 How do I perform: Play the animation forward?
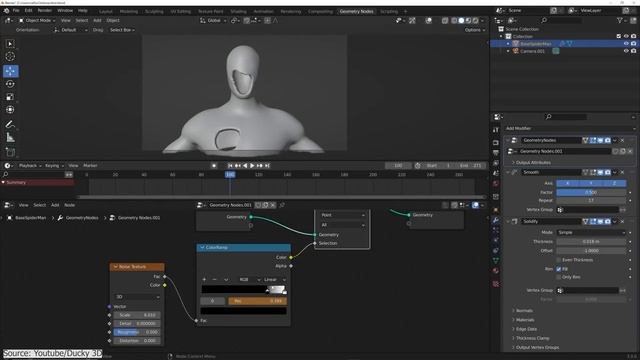(x=252, y=166)
